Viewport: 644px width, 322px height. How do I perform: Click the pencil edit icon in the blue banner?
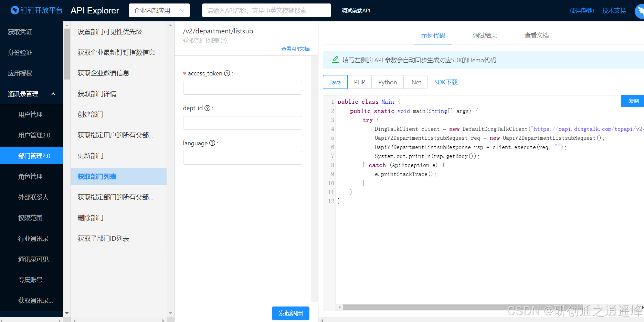pyautogui.click(x=335, y=59)
